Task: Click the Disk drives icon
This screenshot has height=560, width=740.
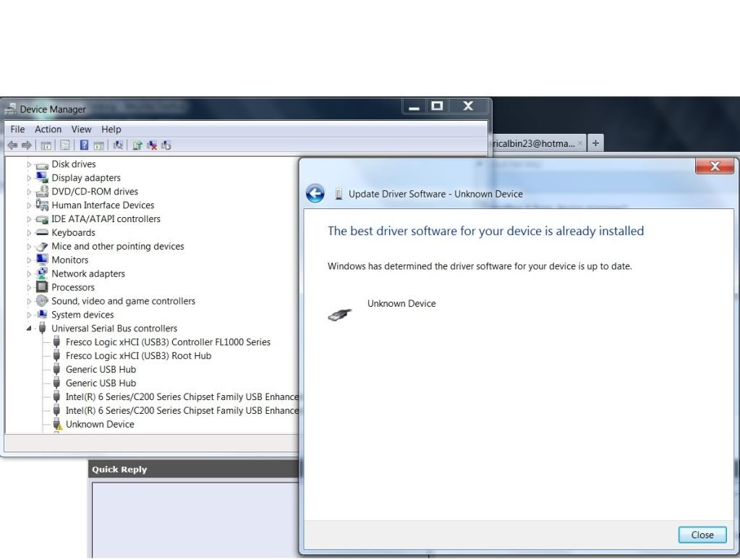Action: [x=42, y=165]
